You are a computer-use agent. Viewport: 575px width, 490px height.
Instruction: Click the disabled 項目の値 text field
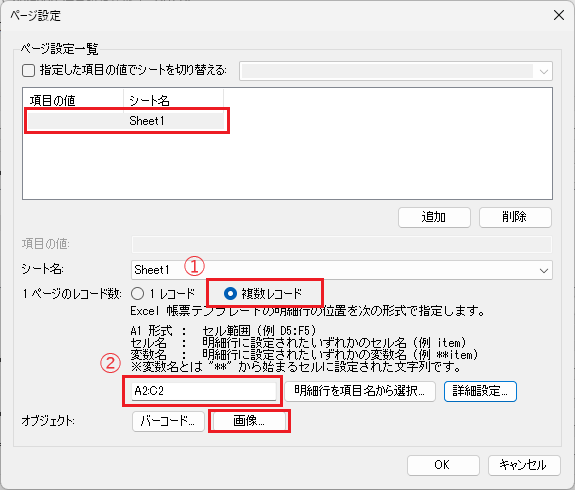342,244
